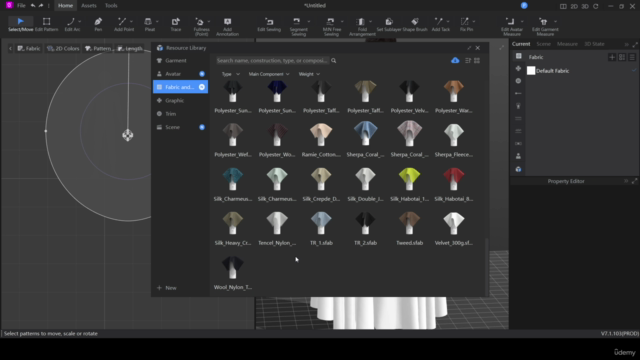The image size is (640, 360).
Task: Expand the Fold Arrangement dropdown arrow
Action: tap(371, 21)
